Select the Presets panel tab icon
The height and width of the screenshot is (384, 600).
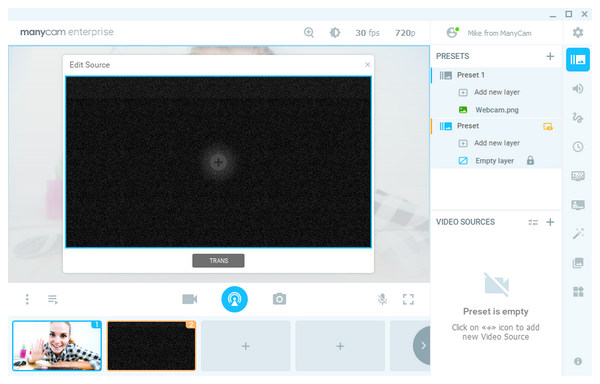coord(578,60)
